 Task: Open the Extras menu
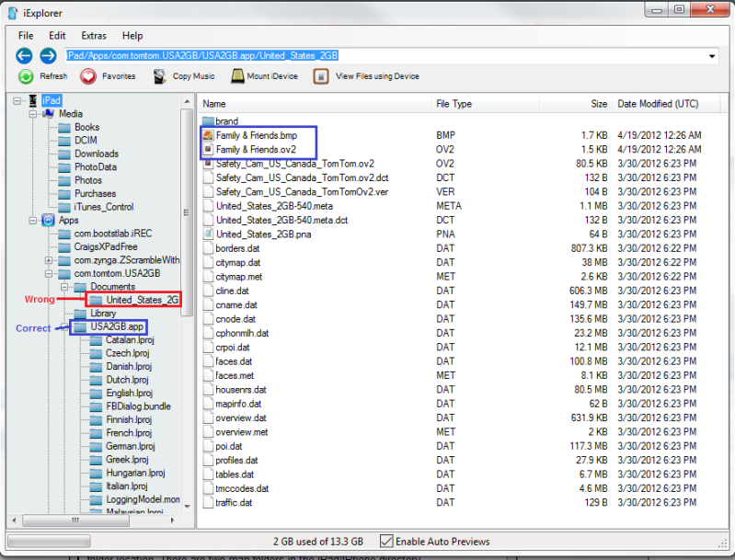click(94, 36)
